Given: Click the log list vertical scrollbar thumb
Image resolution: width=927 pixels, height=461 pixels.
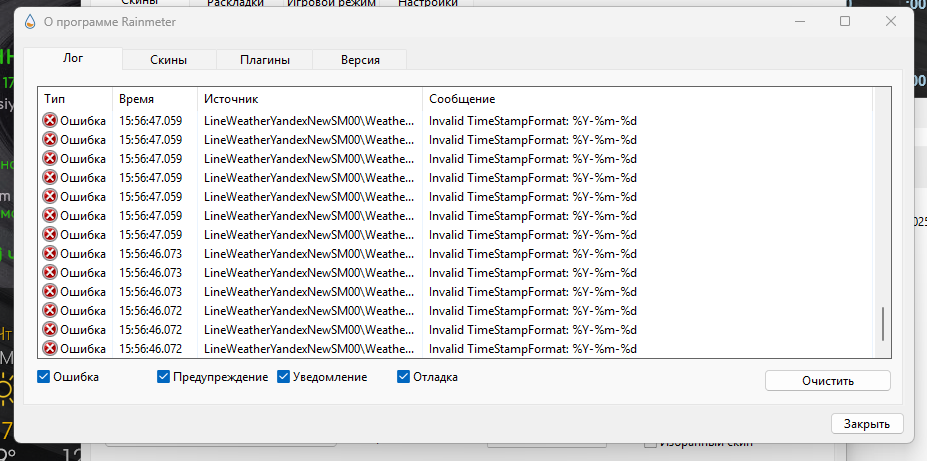Looking at the screenshot, I should tap(883, 324).
